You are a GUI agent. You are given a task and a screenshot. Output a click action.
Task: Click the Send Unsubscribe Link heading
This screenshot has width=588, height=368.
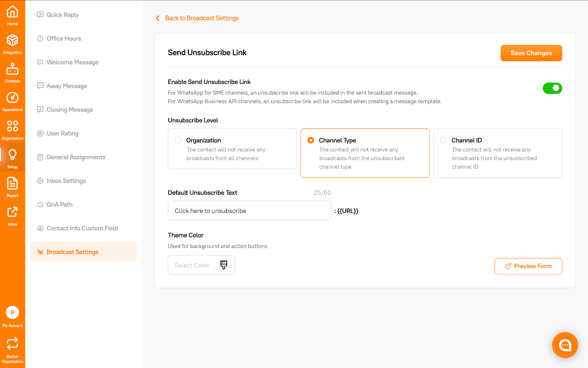[207, 53]
